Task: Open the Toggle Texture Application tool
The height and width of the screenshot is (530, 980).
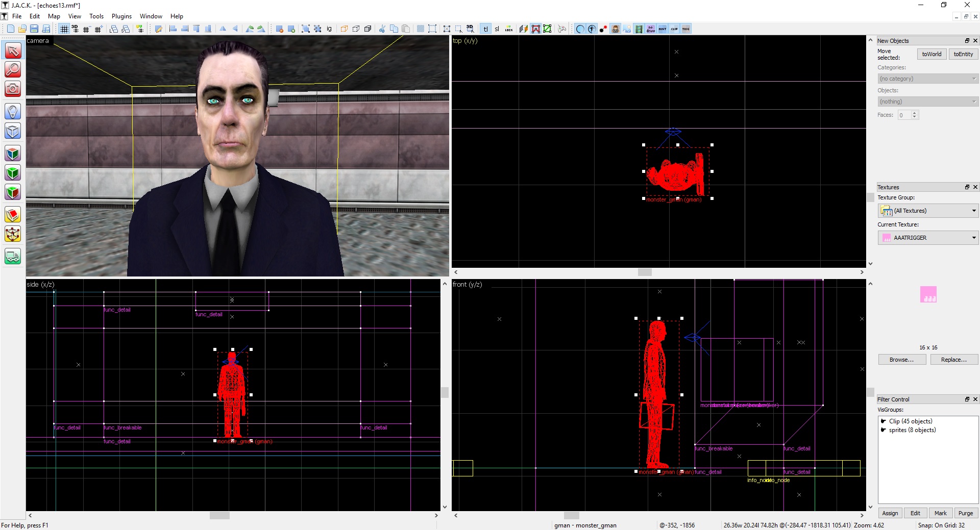Action: (13, 154)
